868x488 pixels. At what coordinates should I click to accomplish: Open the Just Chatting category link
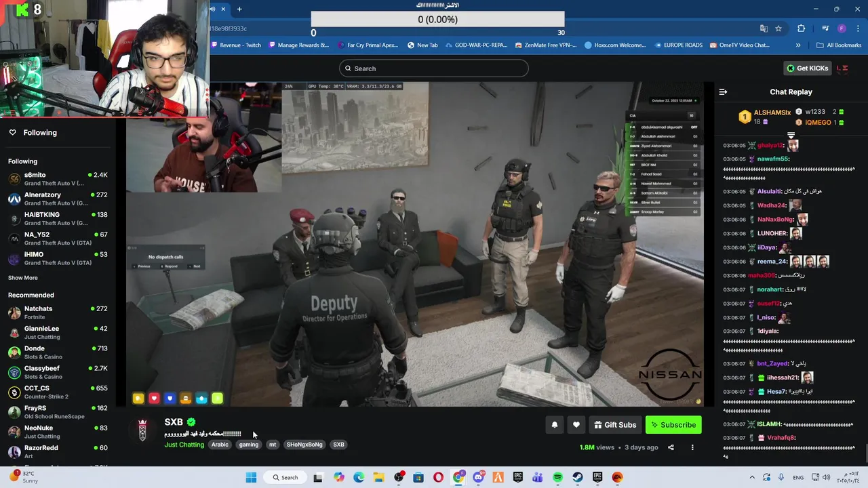[x=184, y=445]
